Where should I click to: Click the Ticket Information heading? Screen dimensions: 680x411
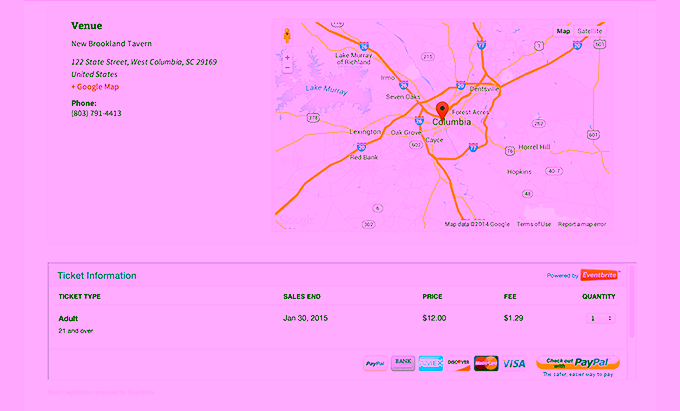coord(97,276)
